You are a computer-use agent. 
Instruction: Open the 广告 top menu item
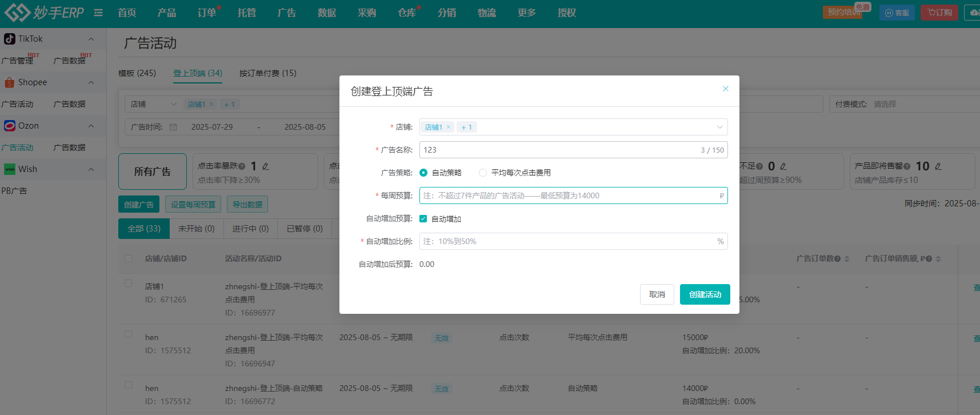(286, 13)
